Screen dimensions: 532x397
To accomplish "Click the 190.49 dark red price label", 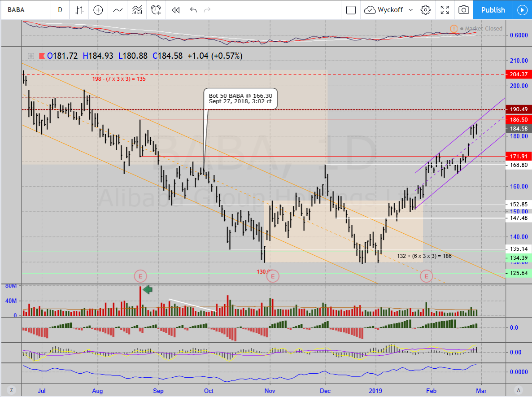I will (x=518, y=109).
